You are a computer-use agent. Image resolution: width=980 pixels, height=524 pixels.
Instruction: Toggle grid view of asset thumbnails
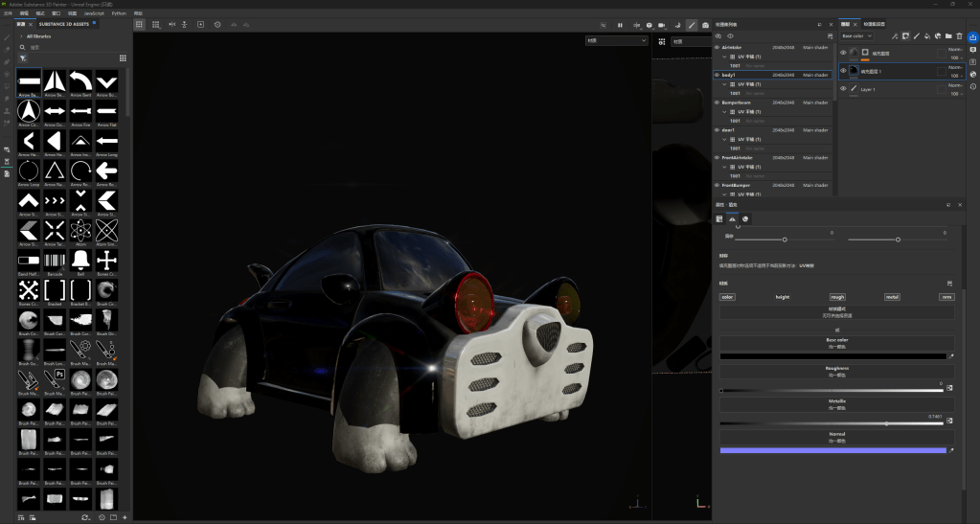coord(123,57)
